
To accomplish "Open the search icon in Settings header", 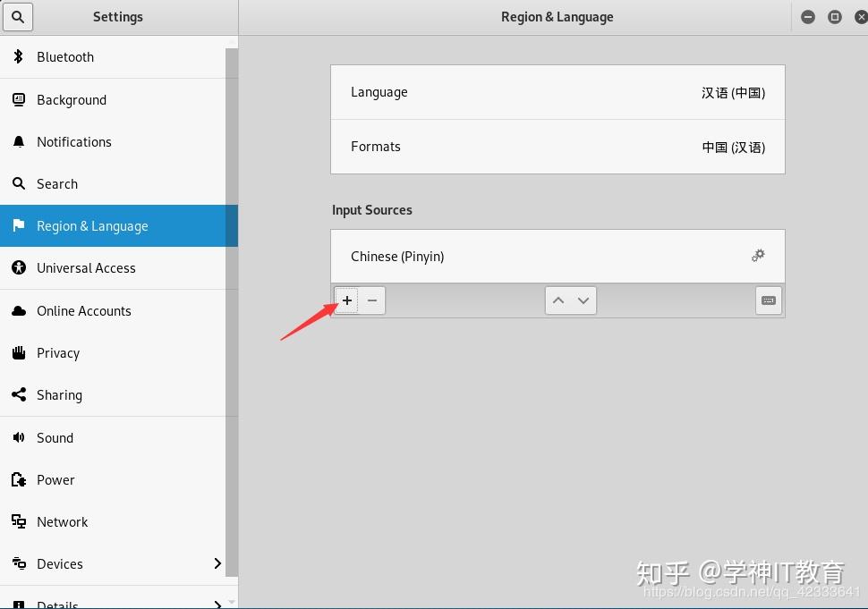I will 19,17.
